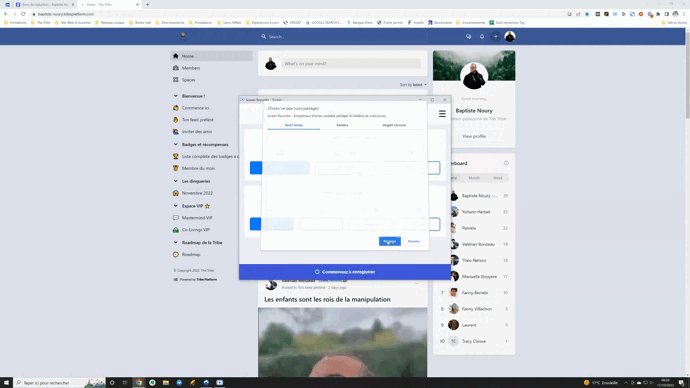Viewport: 690px width, 388px height.
Task: Collapse the Bienvenue ! section
Action: pos(176,96)
